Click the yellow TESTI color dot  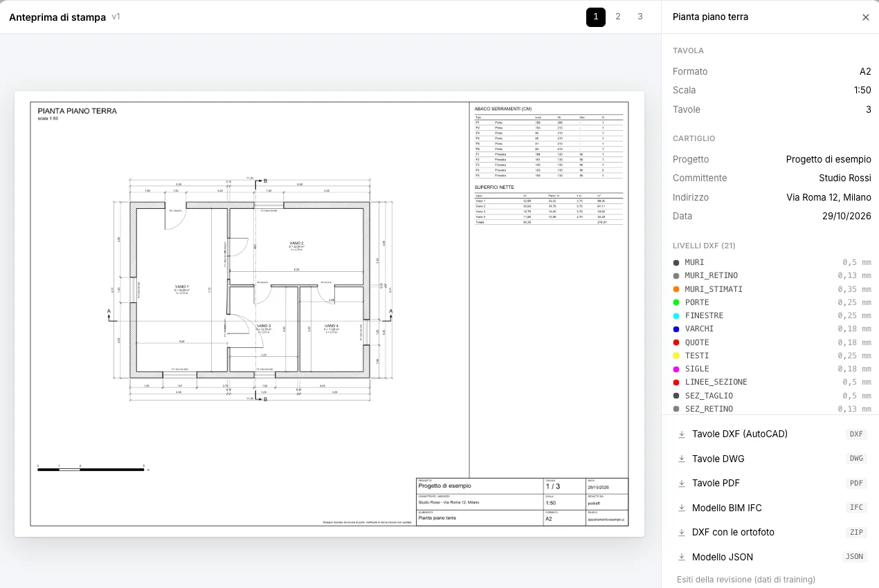[676, 356]
